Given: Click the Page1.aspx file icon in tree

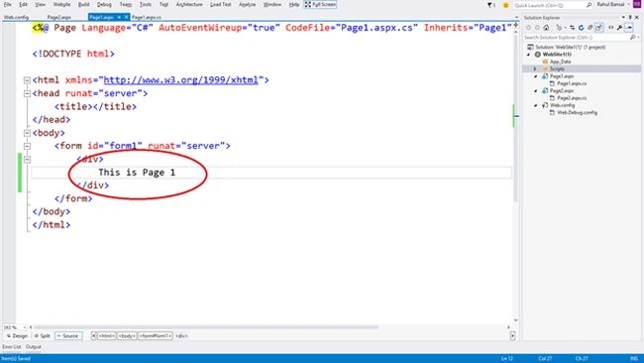Looking at the screenshot, I should tap(545, 76).
